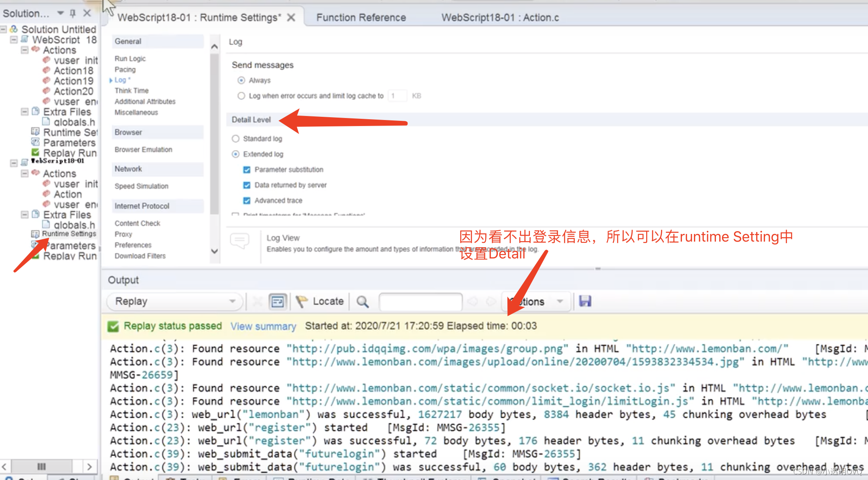Image resolution: width=868 pixels, height=480 pixels.
Task: Click the Solution Untitled root icon
Action: 14,29
